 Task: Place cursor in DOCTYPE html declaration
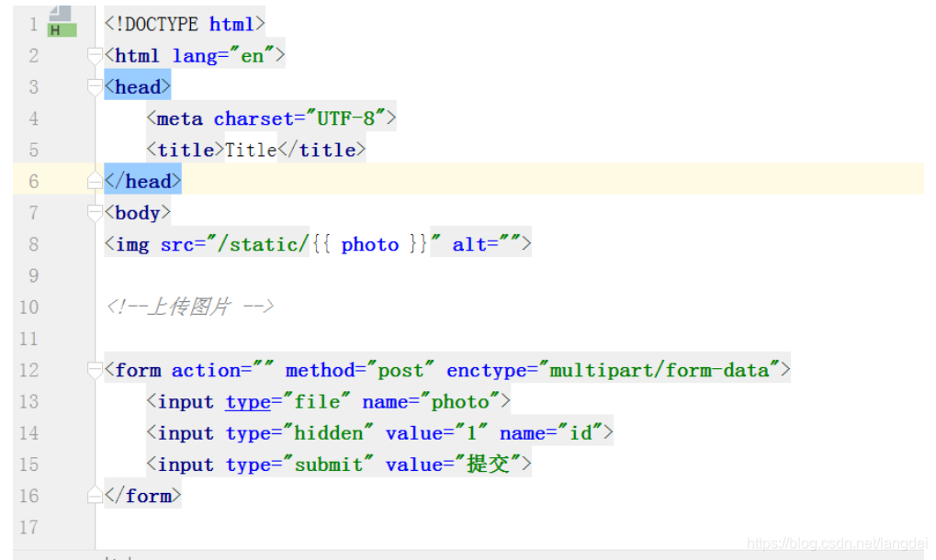185,25
